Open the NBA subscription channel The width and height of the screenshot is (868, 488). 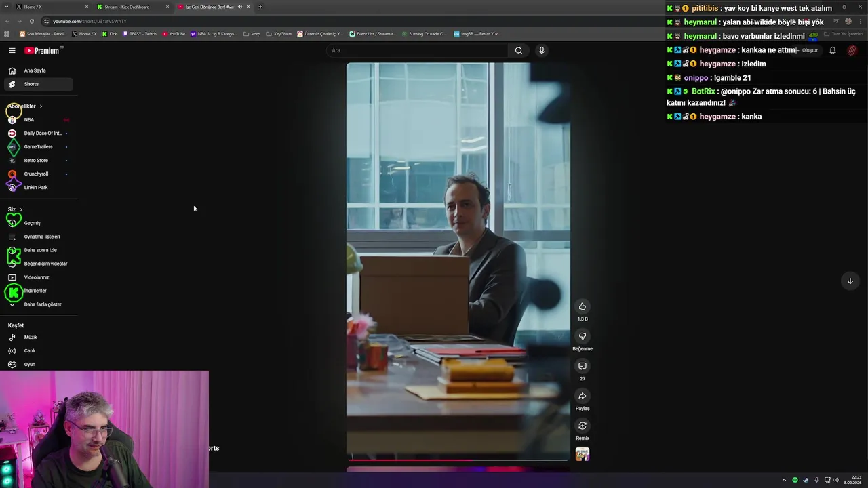(x=38, y=120)
